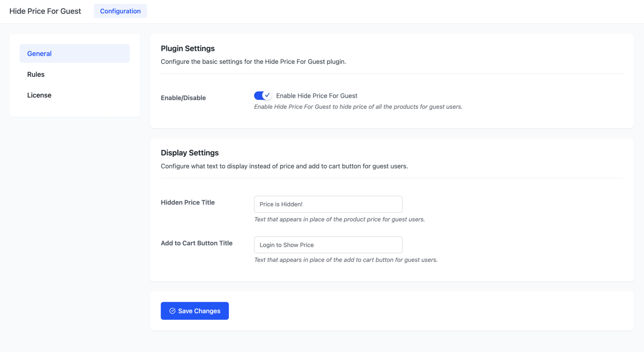Click Configuration next to the page title

coord(120,11)
